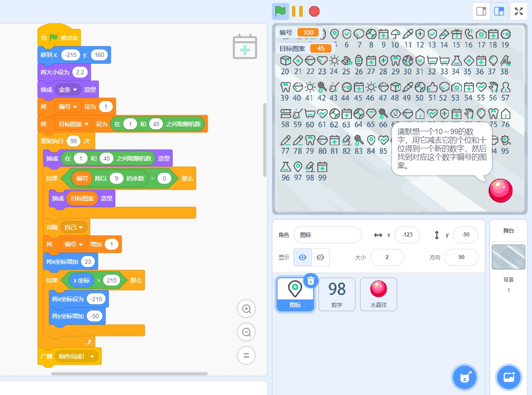Open the 目标图案 variable dropdown
This screenshot has width=532, height=395.
[74, 124]
